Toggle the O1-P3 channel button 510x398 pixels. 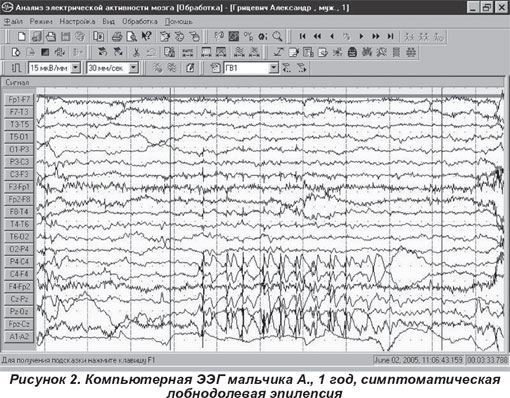pyautogui.click(x=19, y=149)
